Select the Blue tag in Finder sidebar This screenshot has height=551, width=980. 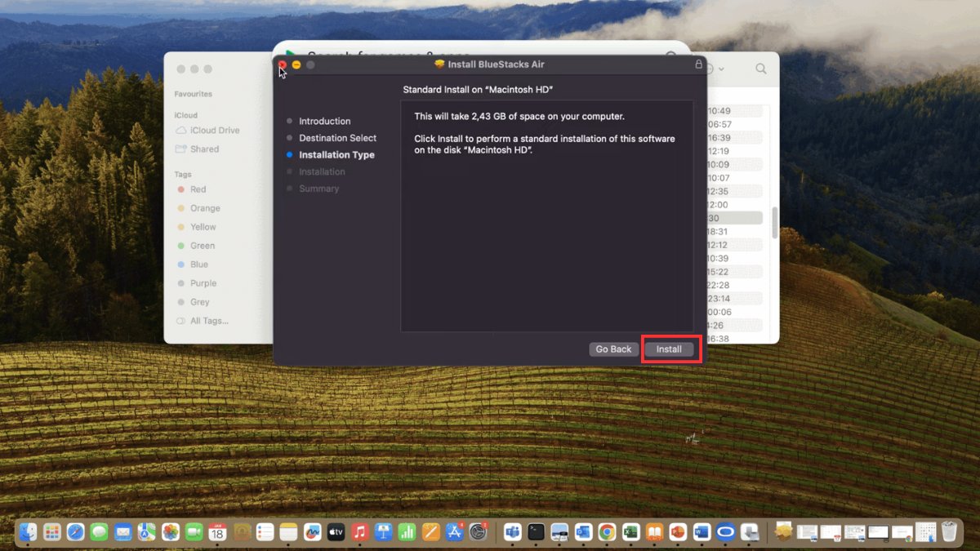coord(193,264)
